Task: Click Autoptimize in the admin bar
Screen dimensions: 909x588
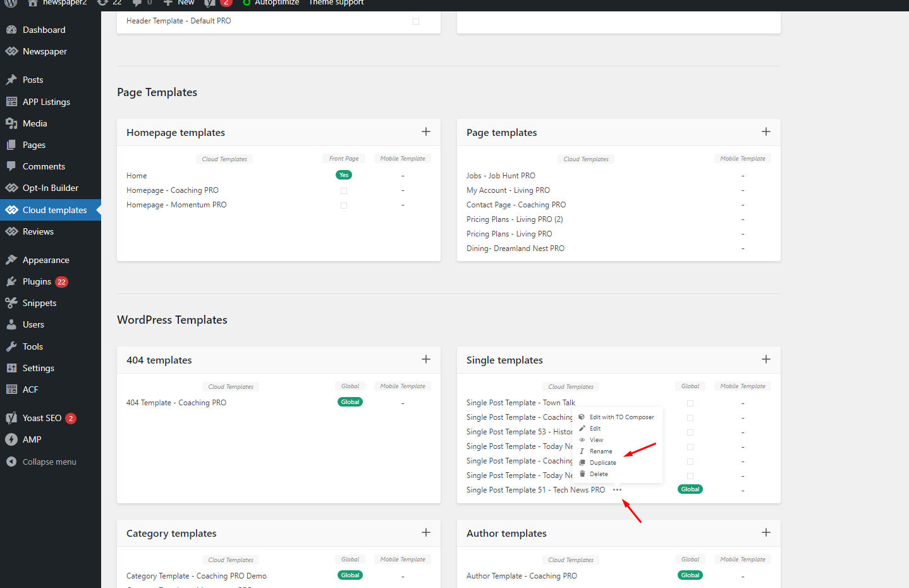Action: click(271, 3)
